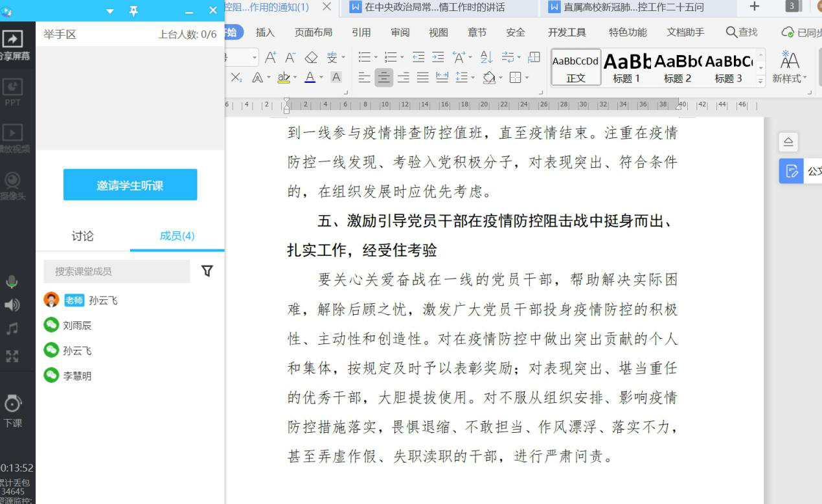
Task: Toggle the microphone on or off
Action: pyautogui.click(x=12, y=282)
